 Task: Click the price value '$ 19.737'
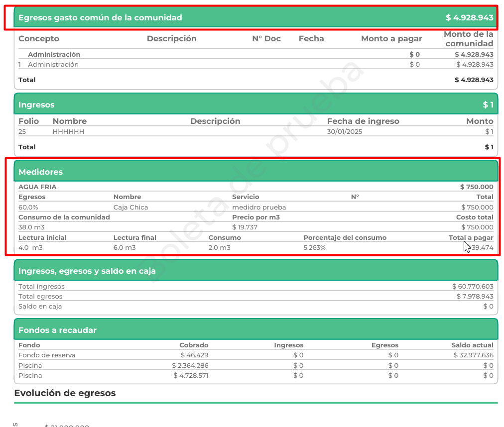tap(245, 227)
